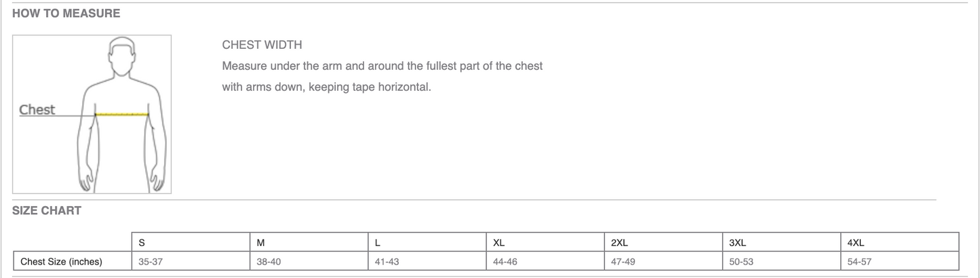Select the S size column header
This screenshot has width=980, height=278.
pyautogui.click(x=191, y=242)
